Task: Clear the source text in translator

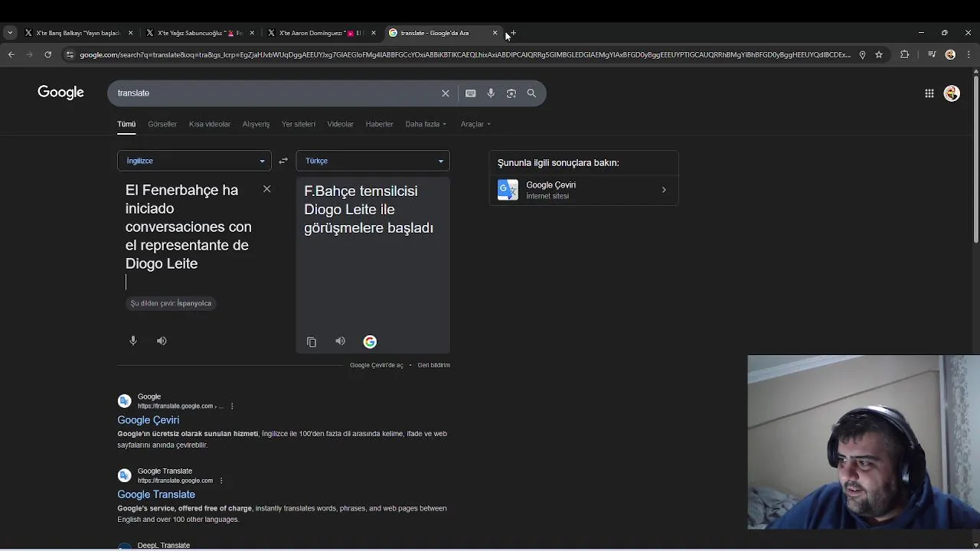Action: pyautogui.click(x=266, y=189)
